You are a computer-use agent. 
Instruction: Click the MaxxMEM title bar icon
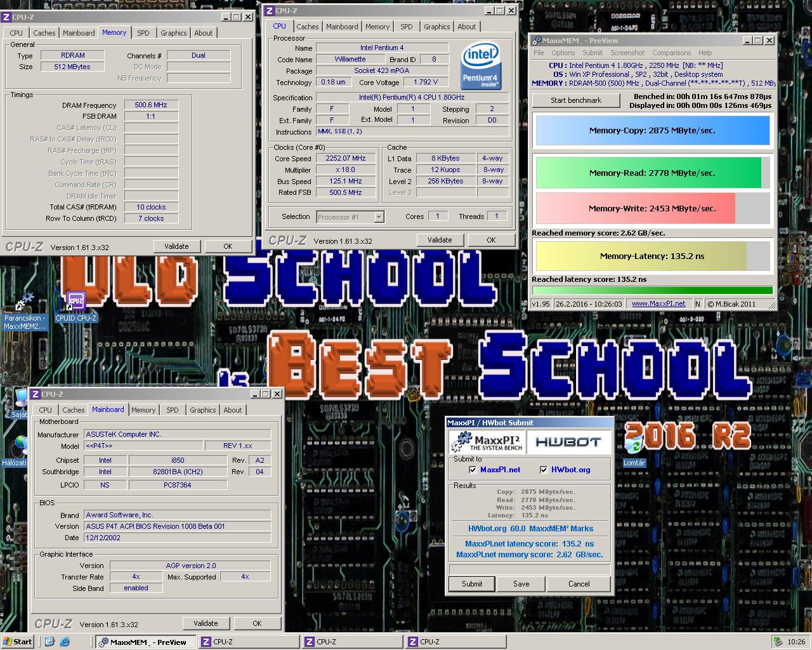[x=537, y=41]
